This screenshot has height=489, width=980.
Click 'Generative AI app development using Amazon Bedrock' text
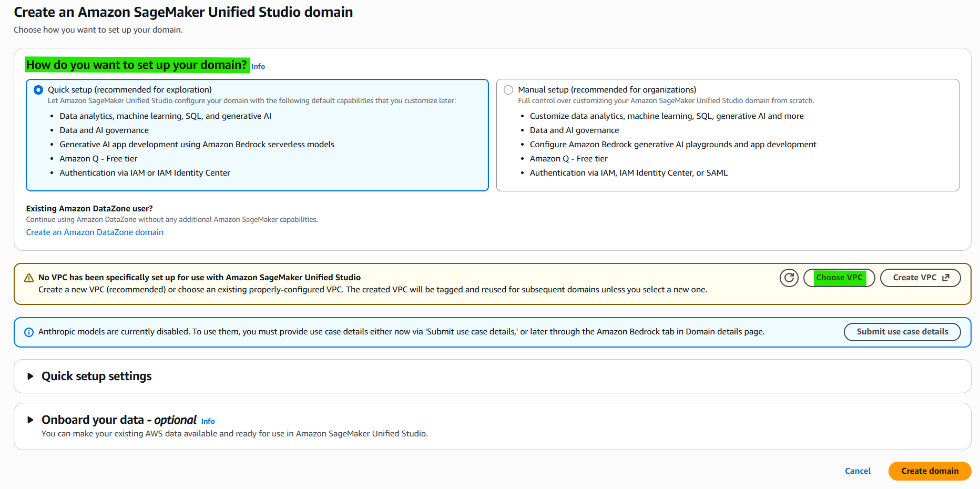click(197, 145)
